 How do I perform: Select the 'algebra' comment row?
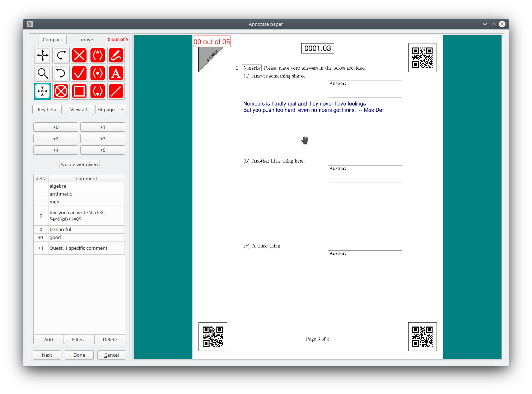click(79, 186)
